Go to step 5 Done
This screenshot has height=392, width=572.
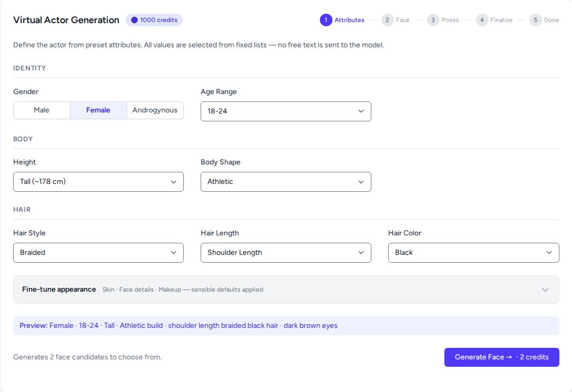[544, 20]
